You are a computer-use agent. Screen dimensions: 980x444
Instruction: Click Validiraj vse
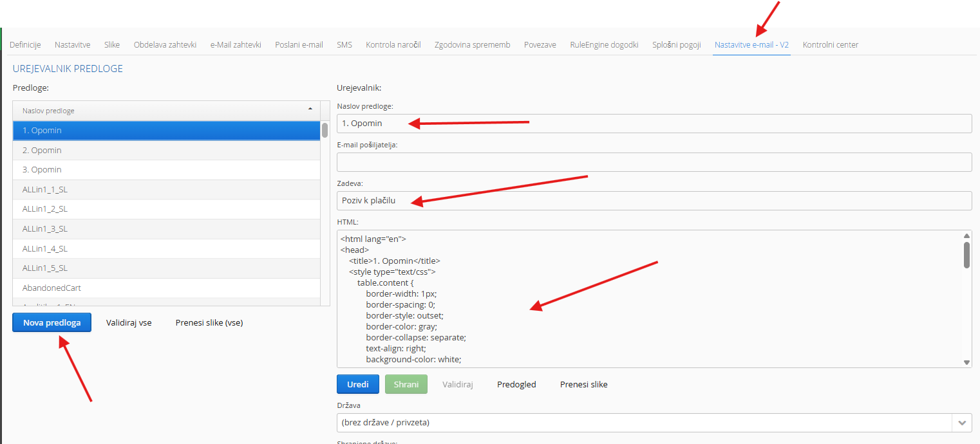pos(129,322)
